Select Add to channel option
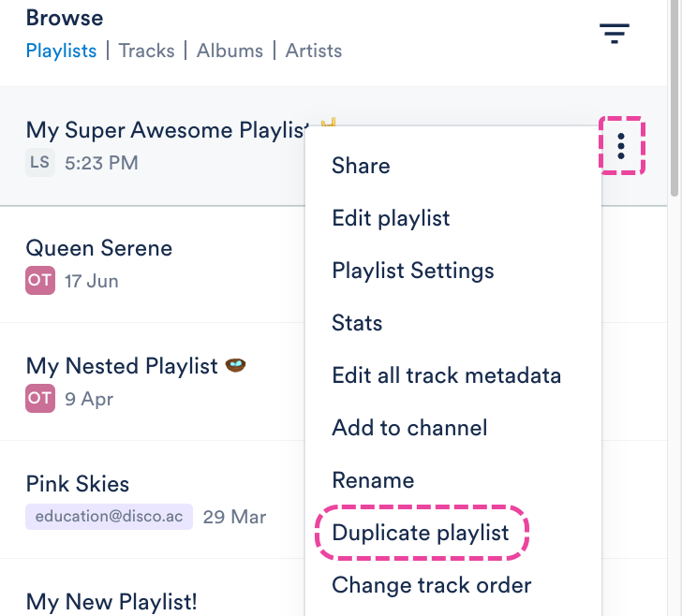This screenshot has width=682, height=616. pos(409,428)
